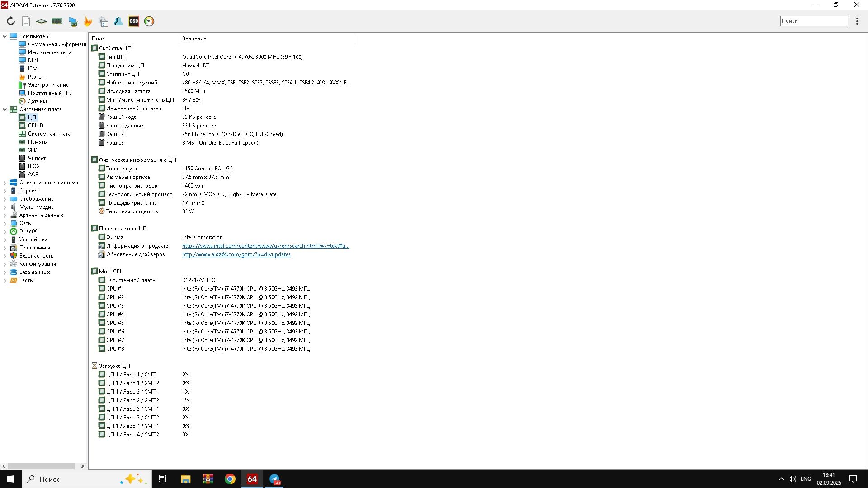Screen dimensions: 868x488
Task: Click the tree panel horizontal scrollbar
Action: (41, 466)
